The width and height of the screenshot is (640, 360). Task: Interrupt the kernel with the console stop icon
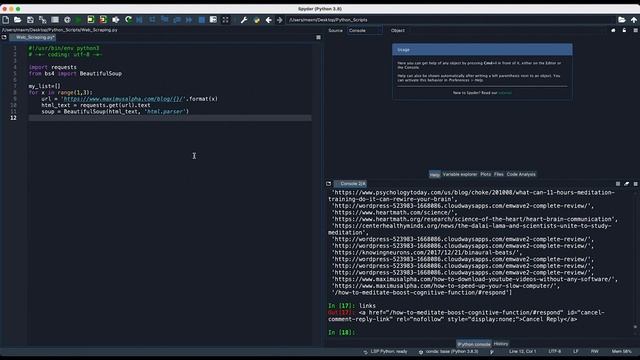pos(618,184)
